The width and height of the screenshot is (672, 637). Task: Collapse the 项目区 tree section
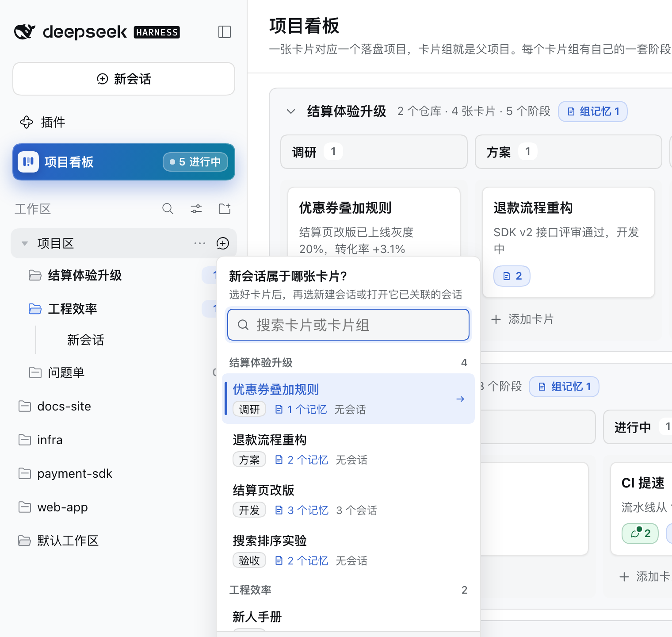(x=25, y=243)
